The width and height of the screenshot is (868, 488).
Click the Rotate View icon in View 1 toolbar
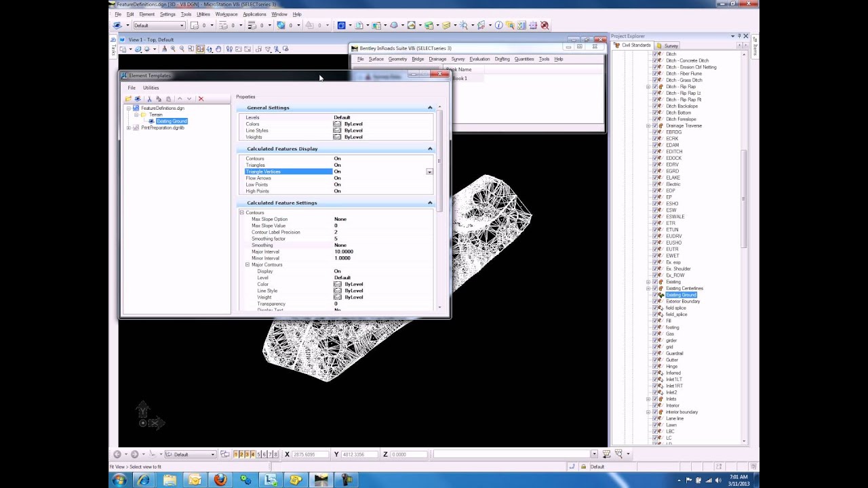209,49
